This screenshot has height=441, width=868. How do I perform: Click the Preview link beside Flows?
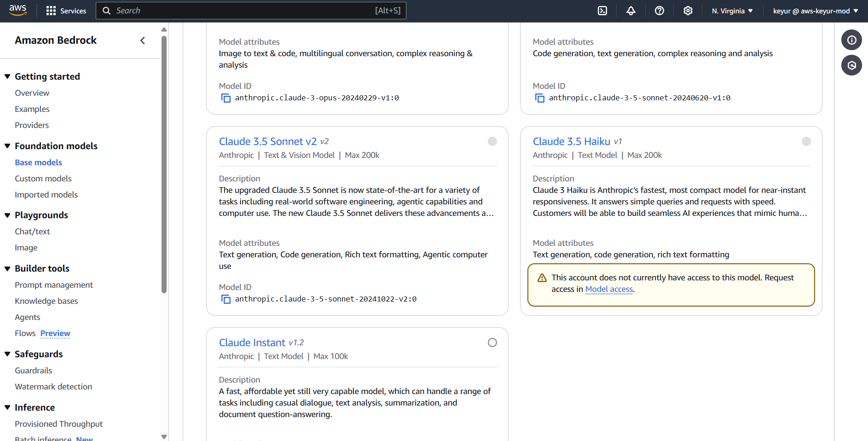point(55,333)
